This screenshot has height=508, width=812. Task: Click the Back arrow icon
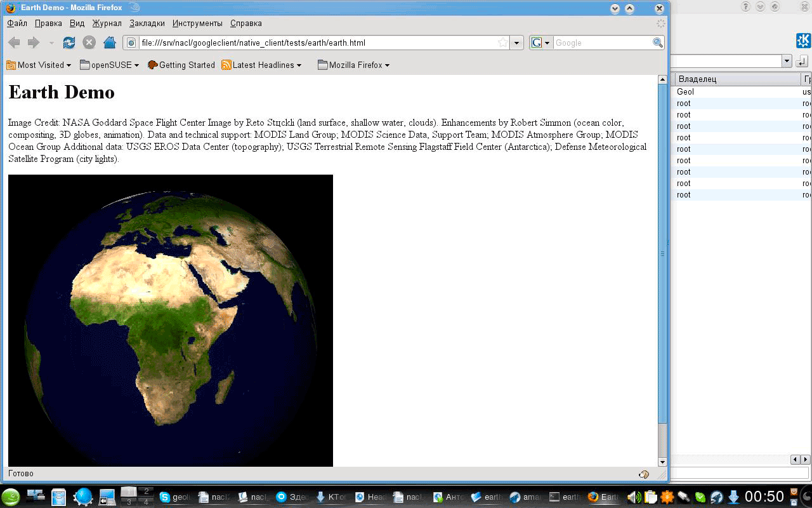click(x=14, y=43)
